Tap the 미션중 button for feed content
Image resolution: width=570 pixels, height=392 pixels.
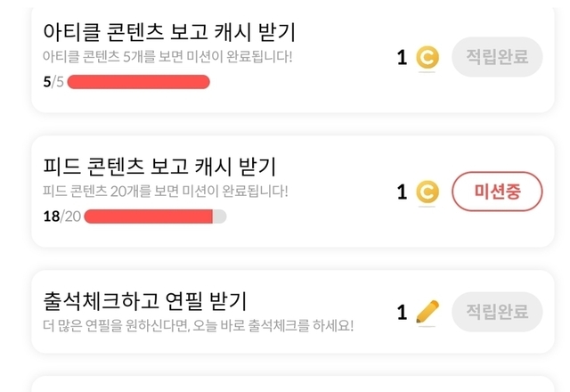tap(497, 192)
